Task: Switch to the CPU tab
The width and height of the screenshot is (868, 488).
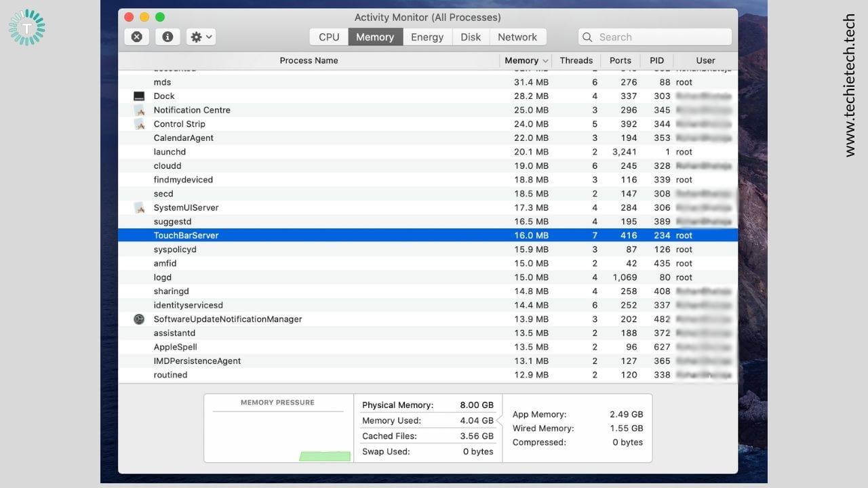Action: pyautogui.click(x=329, y=37)
